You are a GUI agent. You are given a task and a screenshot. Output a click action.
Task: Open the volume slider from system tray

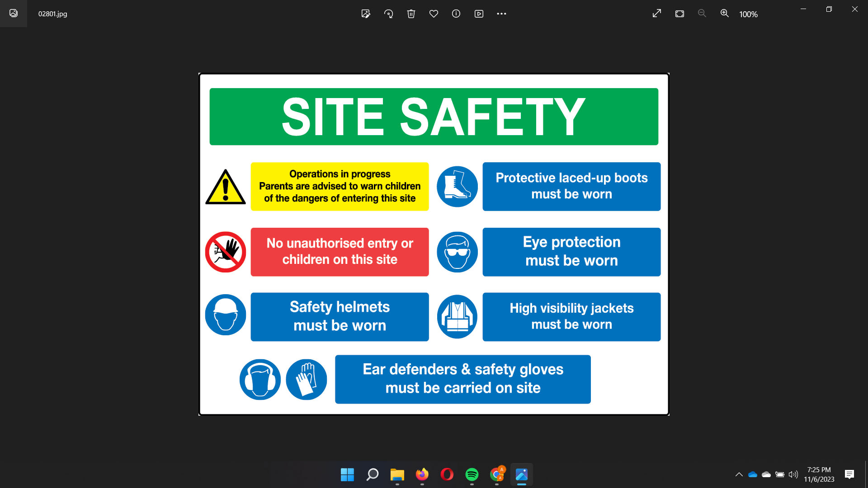(x=793, y=474)
